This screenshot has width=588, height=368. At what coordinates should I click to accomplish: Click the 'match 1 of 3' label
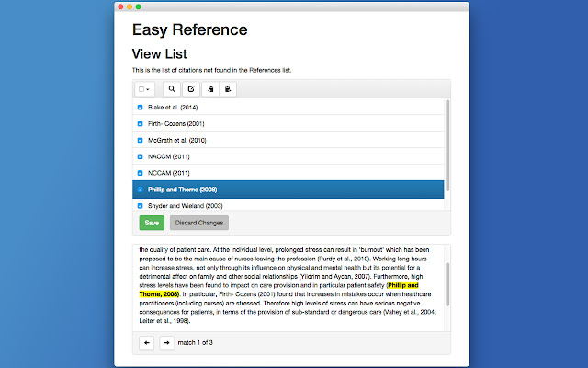[x=196, y=342]
